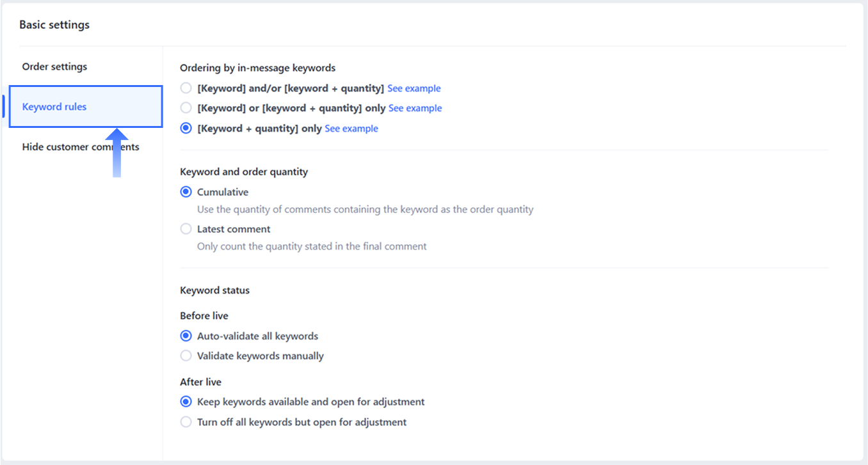Open See example for the and/or option

click(414, 88)
